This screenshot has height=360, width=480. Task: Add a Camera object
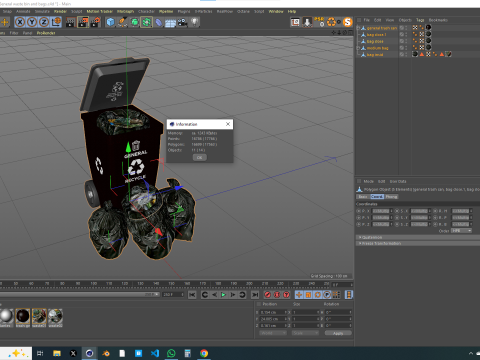182,22
